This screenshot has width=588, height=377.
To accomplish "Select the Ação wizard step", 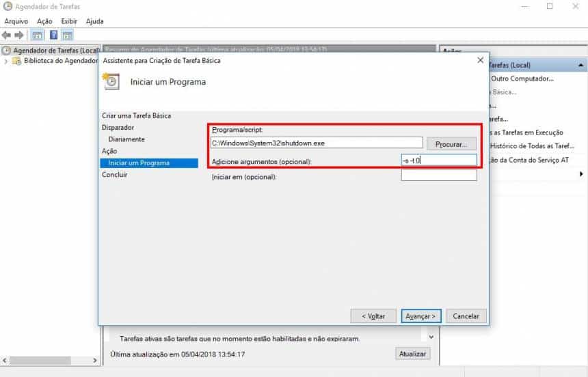I will click(x=109, y=151).
